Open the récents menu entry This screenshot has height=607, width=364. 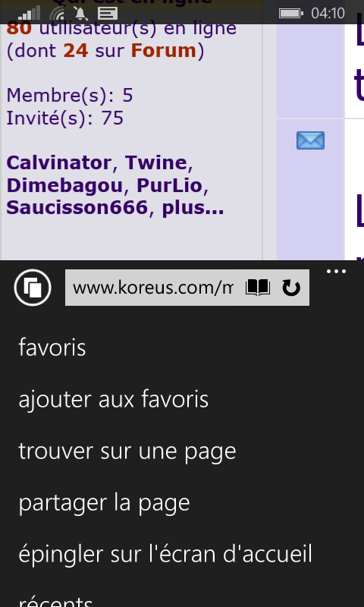[55, 600]
